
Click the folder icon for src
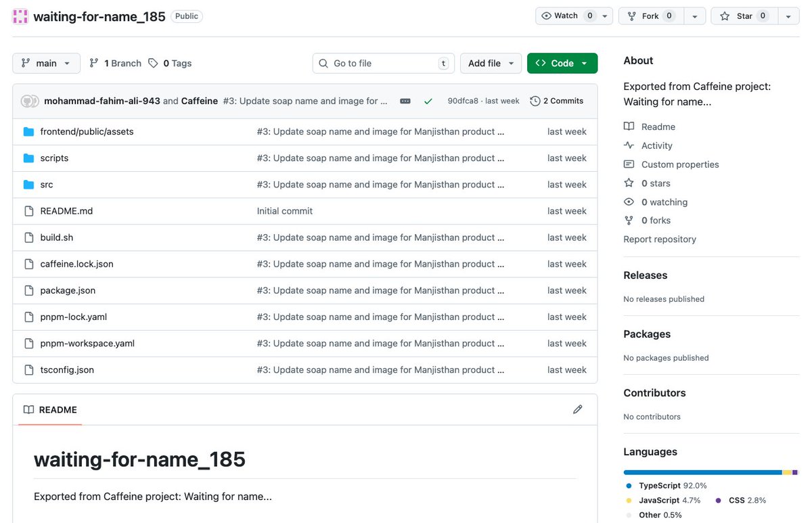coord(28,185)
